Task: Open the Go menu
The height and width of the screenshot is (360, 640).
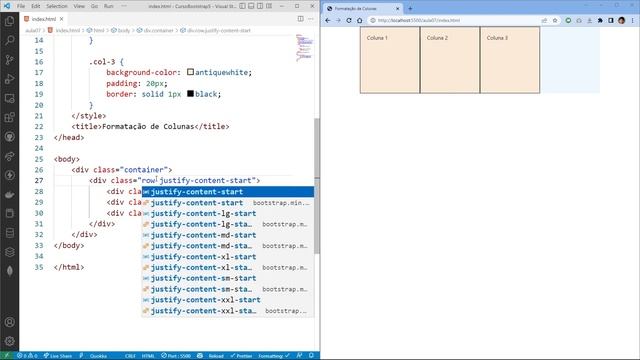Action: coord(94,6)
